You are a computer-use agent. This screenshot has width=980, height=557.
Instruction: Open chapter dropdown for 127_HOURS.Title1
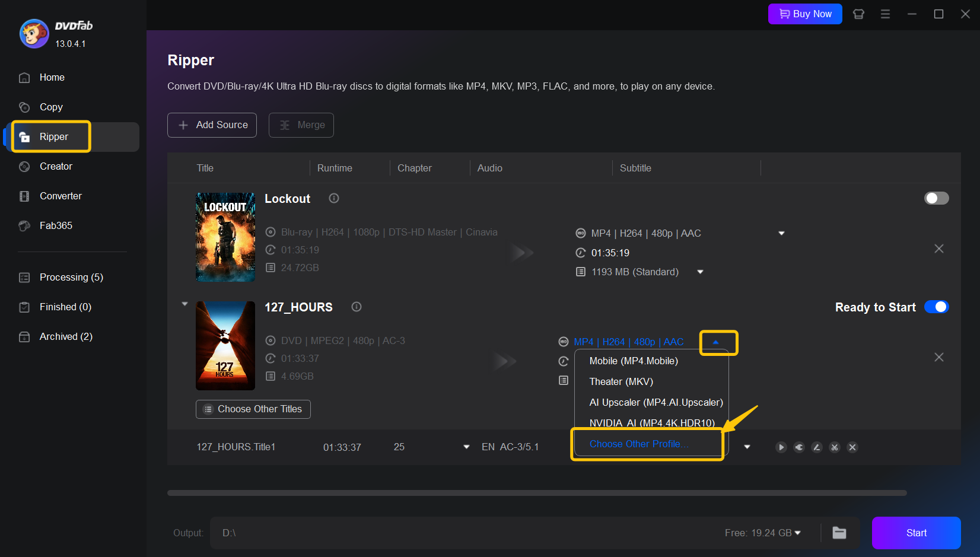click(466, 447)
